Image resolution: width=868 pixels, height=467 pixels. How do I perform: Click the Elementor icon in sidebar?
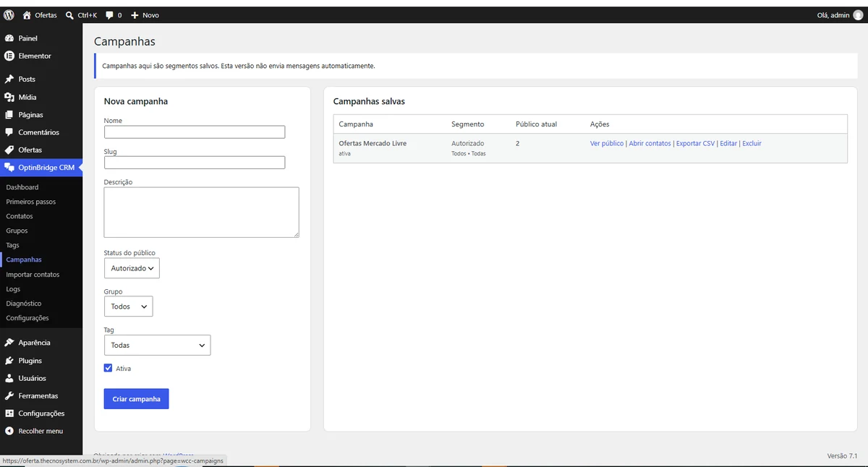pos(9,56)
